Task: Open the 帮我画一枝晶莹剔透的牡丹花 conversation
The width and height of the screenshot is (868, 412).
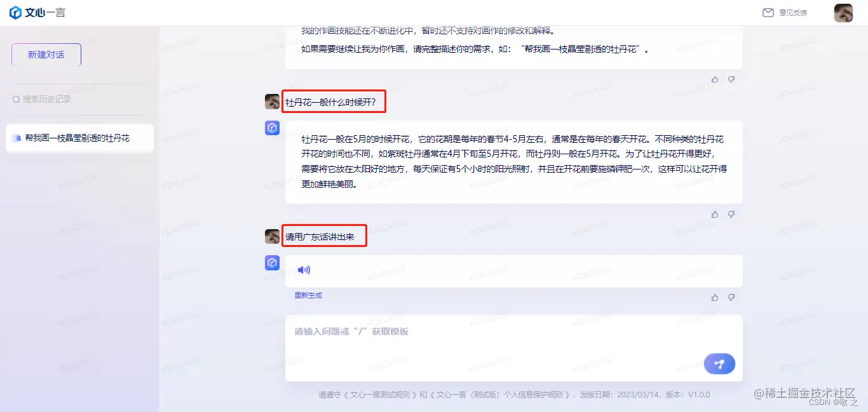Action: coord(79,138)
